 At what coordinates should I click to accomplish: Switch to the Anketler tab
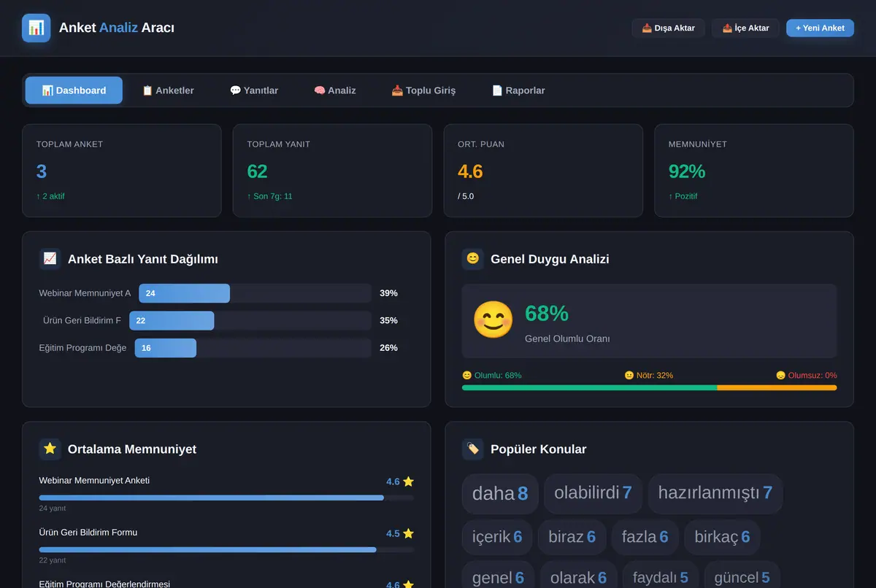pos(168,90)
